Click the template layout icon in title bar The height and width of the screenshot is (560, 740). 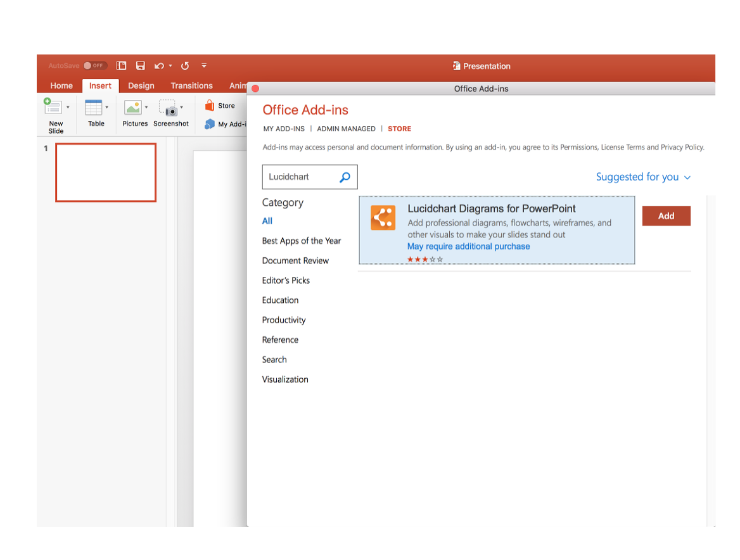point(121,66)
